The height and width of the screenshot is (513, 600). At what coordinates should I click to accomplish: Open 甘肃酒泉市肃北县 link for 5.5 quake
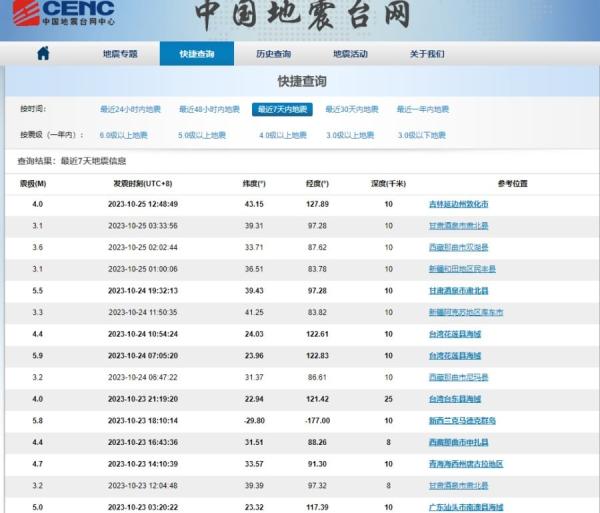click(458, 291)
